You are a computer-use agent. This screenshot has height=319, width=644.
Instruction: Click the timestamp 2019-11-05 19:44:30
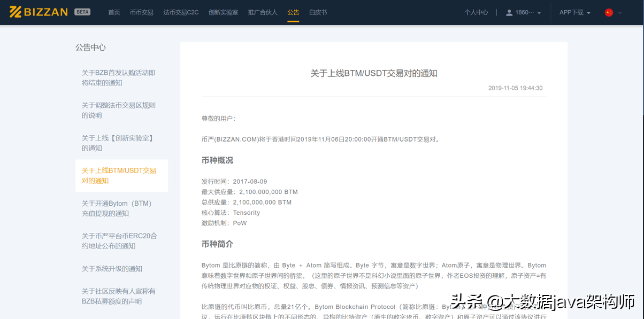pos(516,88)
